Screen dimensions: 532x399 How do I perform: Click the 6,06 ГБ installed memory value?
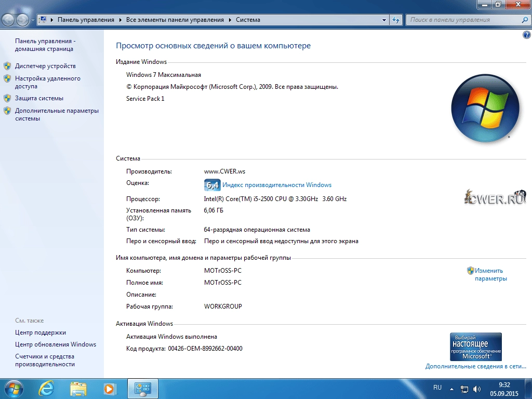click(x=214, y=210)
